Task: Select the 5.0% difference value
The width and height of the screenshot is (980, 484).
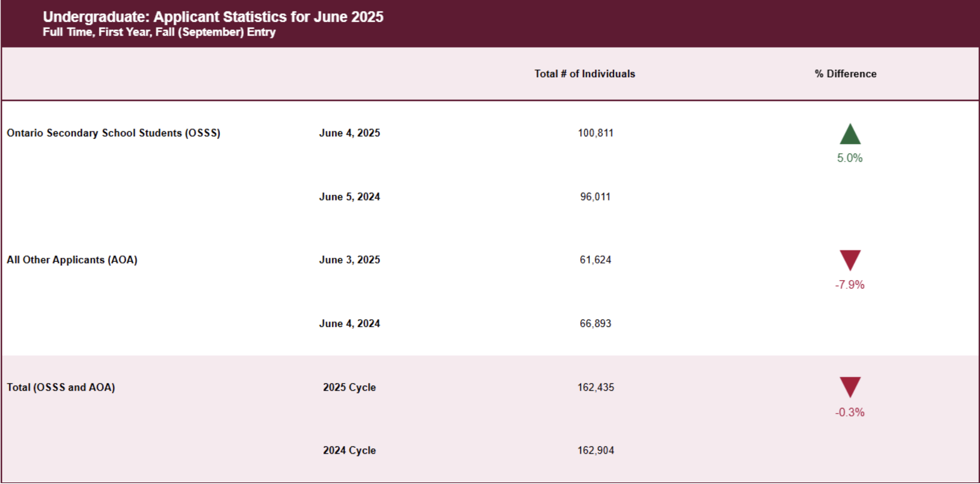Action: [850, 158]
